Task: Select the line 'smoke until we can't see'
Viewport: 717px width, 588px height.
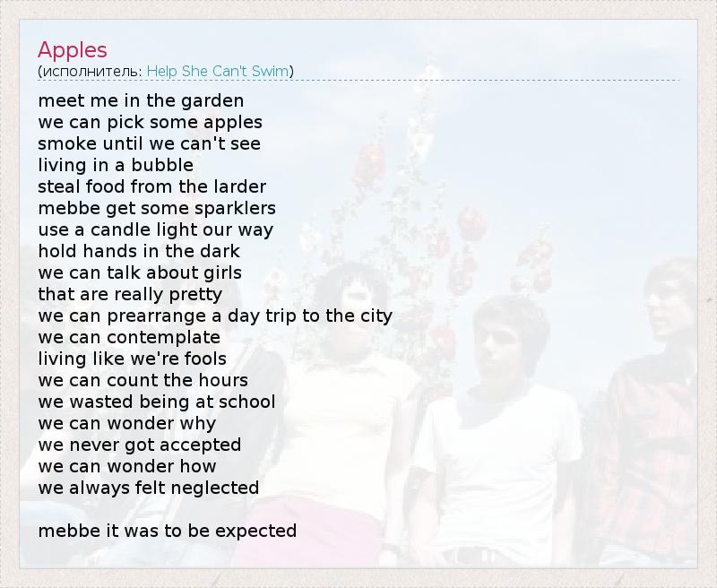Action: coord(150,143)
